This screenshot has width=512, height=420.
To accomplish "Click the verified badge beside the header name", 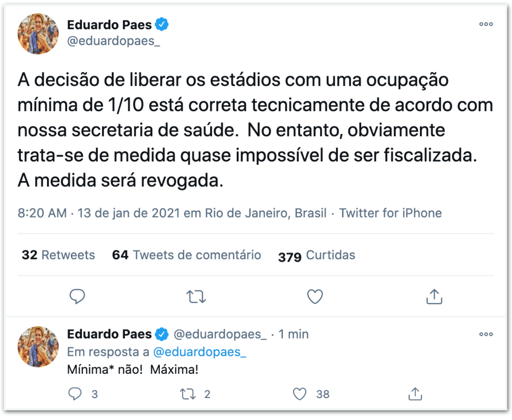I will tap(162, 25).
